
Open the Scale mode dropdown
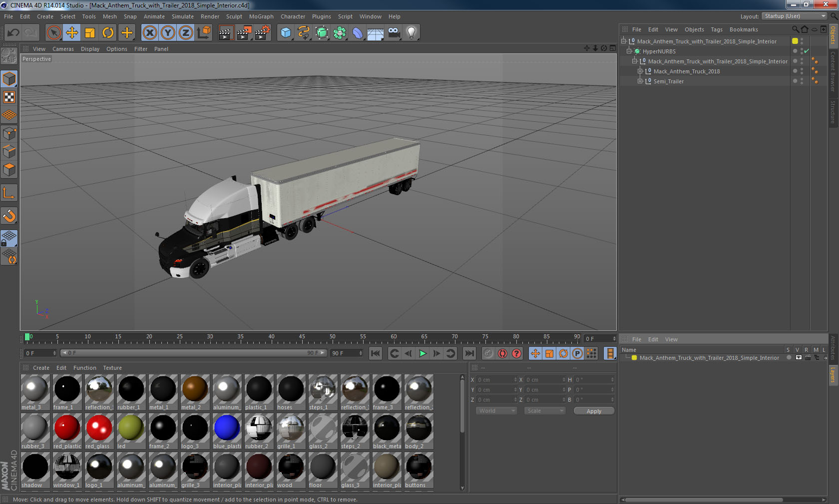[545, 411]
